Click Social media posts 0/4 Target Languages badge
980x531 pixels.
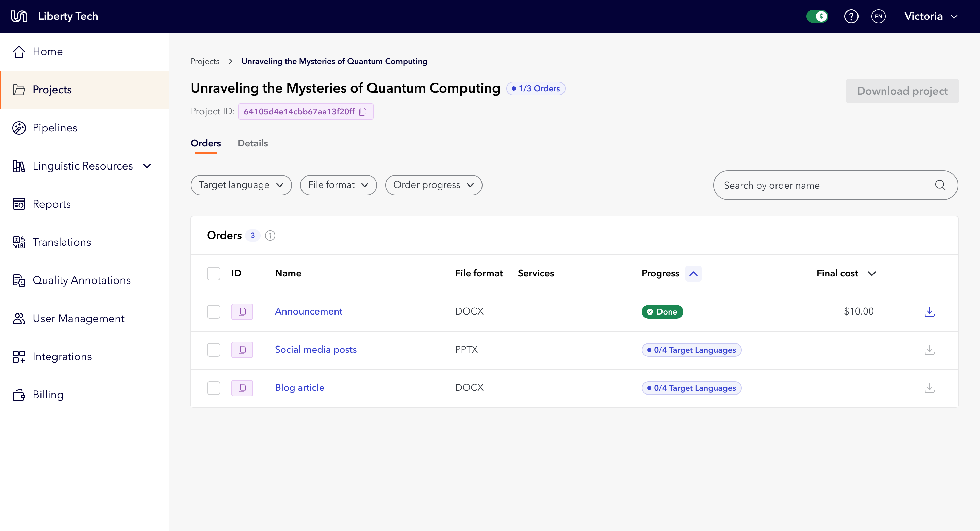click(x=691, y=350)
